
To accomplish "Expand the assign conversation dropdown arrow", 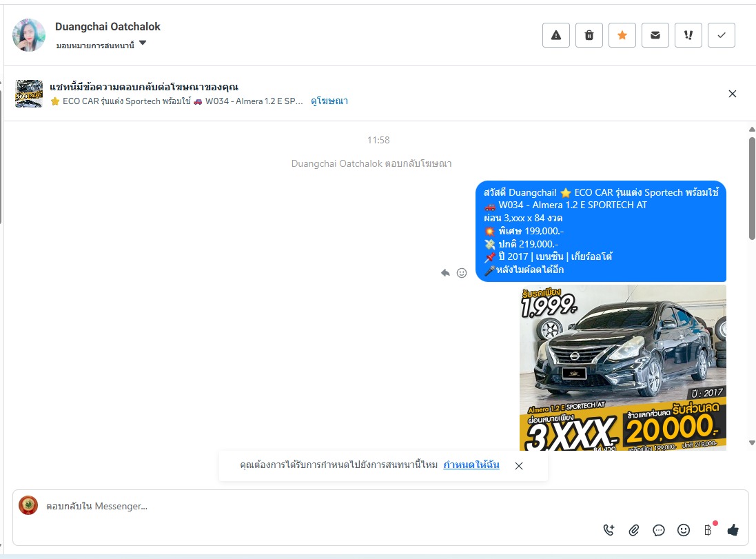I will (x=143, y=43).
